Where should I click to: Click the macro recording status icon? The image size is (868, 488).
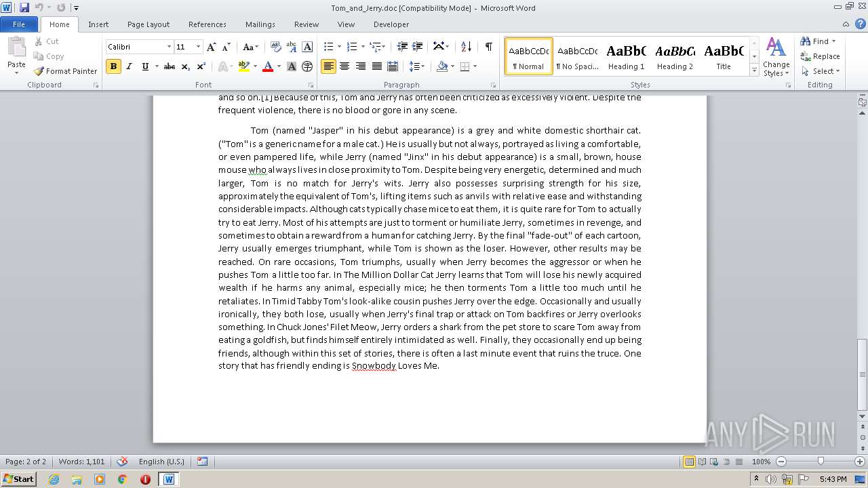pyautogui.click(x=202, y=462)
